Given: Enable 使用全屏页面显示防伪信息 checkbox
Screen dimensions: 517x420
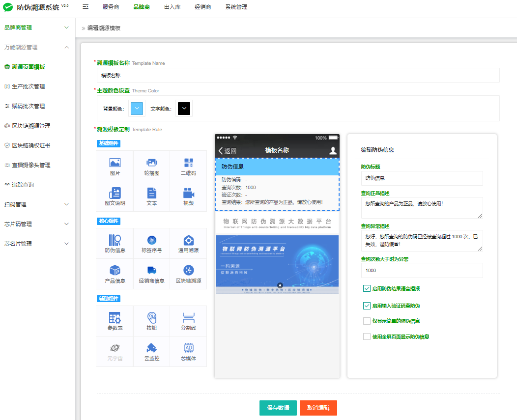Looking at the screenshot, I should pos(367,336).
